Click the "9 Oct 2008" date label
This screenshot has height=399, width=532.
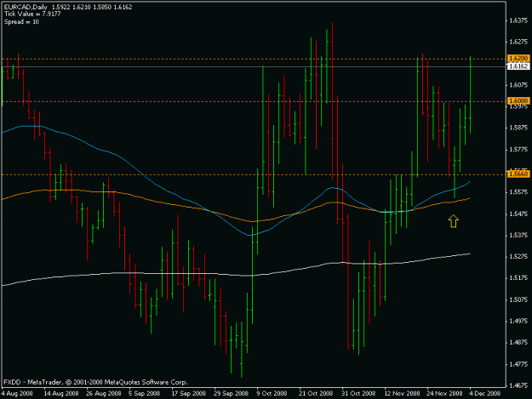272,393
